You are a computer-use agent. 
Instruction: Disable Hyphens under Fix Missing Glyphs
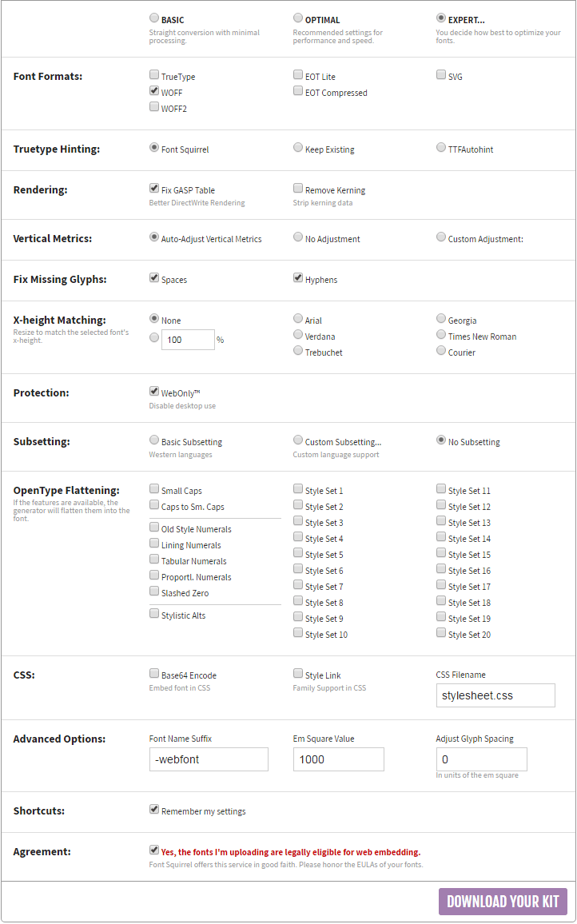pos(297,277)
